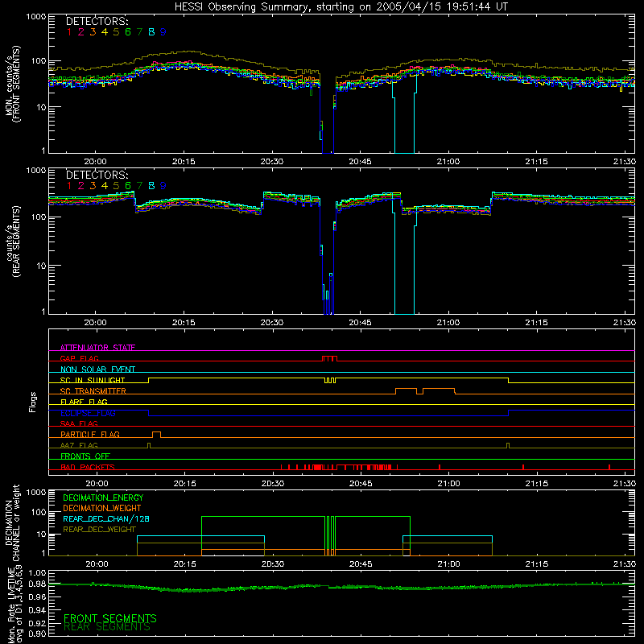Select cyan detector 8 in front segments legend
Image resolution: width=644 pixels, height=644 pixels.
151,32
